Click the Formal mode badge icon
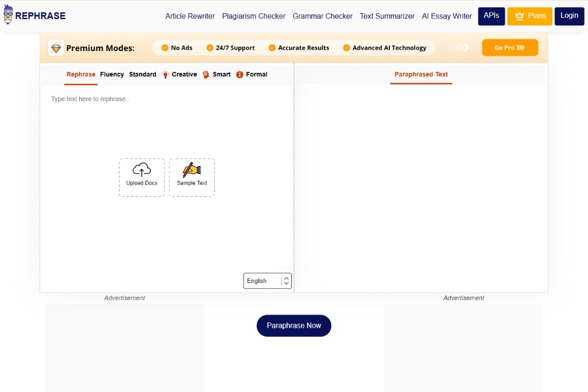This screenshot has height=392, width=588. click(240, 75)
